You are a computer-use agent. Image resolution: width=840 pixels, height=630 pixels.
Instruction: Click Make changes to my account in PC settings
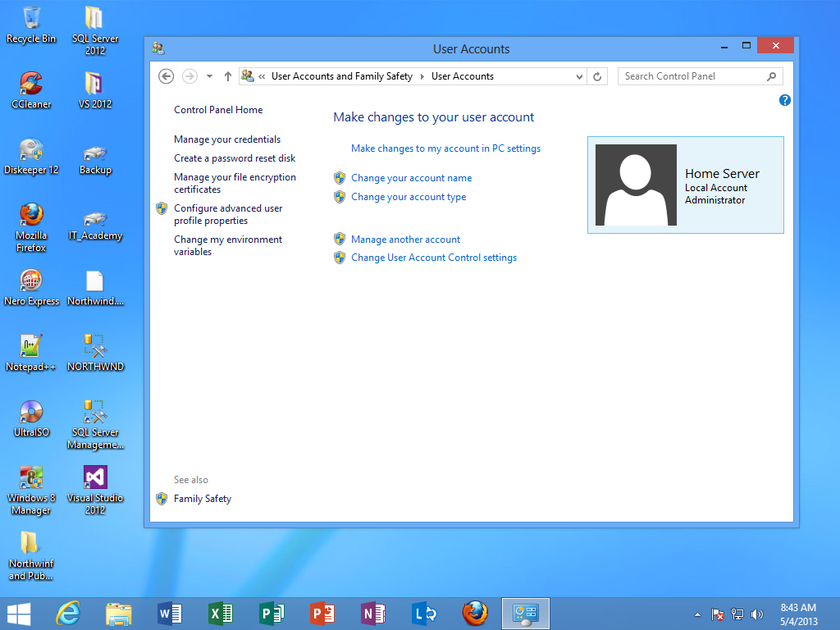tap(445, 148)
